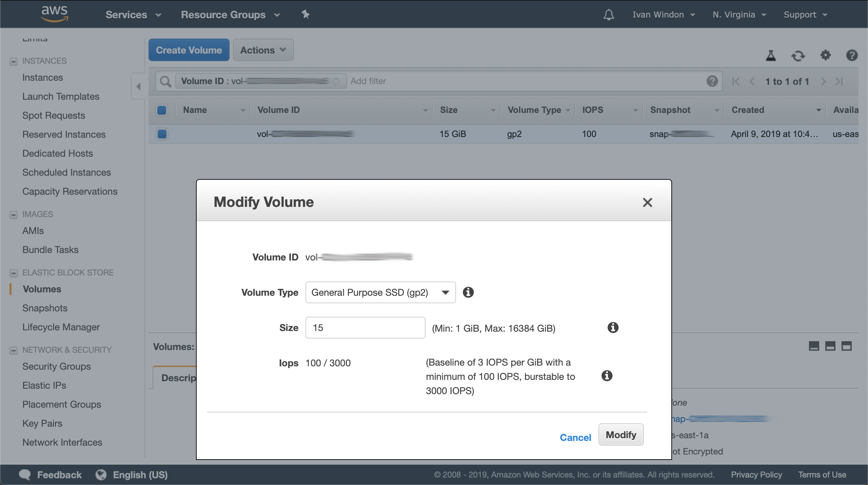Click the pin shortcut icon in header

pyautogui.click(x=305, y=14)
